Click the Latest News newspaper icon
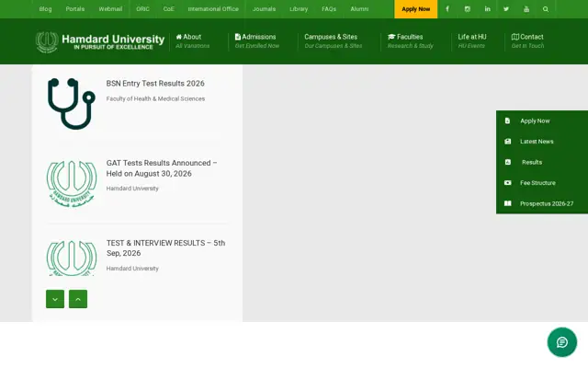 [x=507, y=141]
